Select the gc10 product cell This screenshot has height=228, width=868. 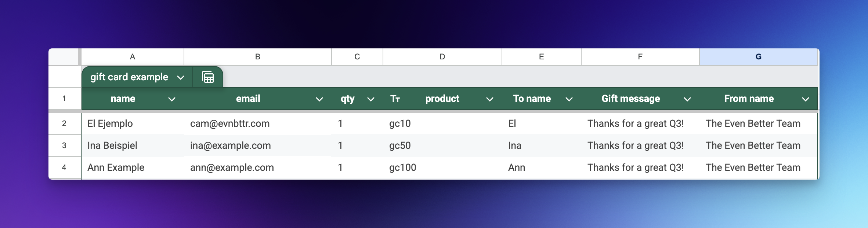(x=442, y=124)
